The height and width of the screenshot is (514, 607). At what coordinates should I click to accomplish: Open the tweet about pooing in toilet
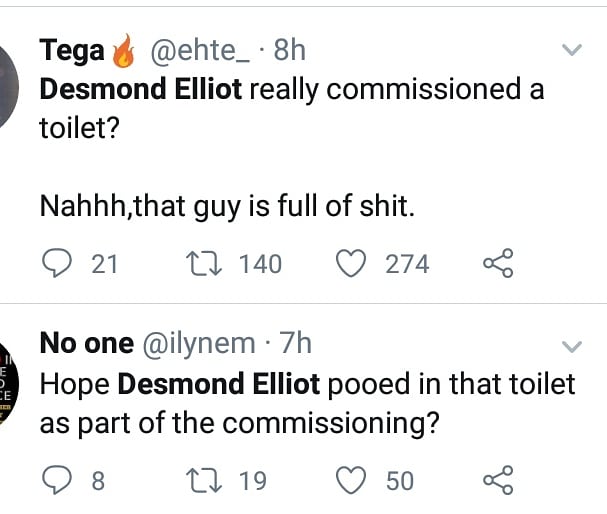307,402
